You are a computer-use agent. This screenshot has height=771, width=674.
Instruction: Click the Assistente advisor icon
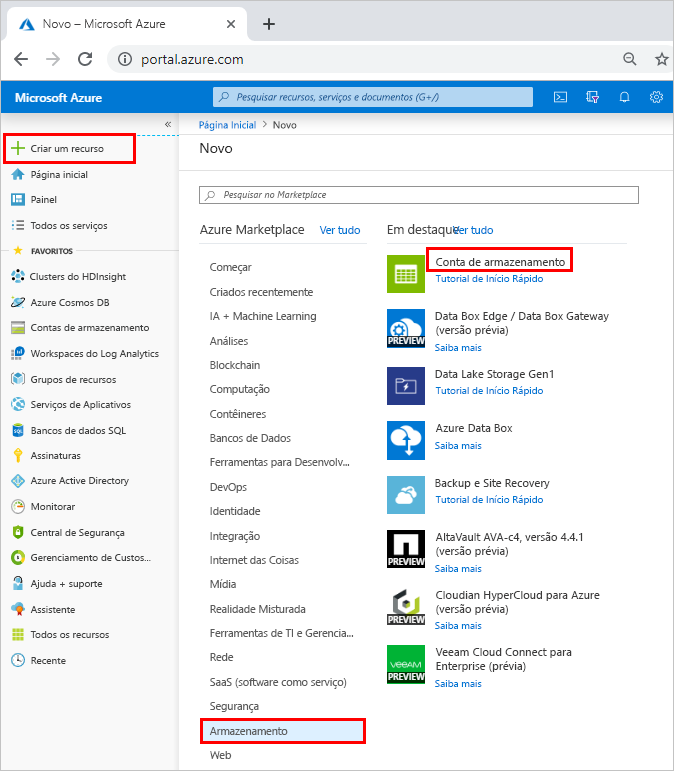[x=18, y=609]
